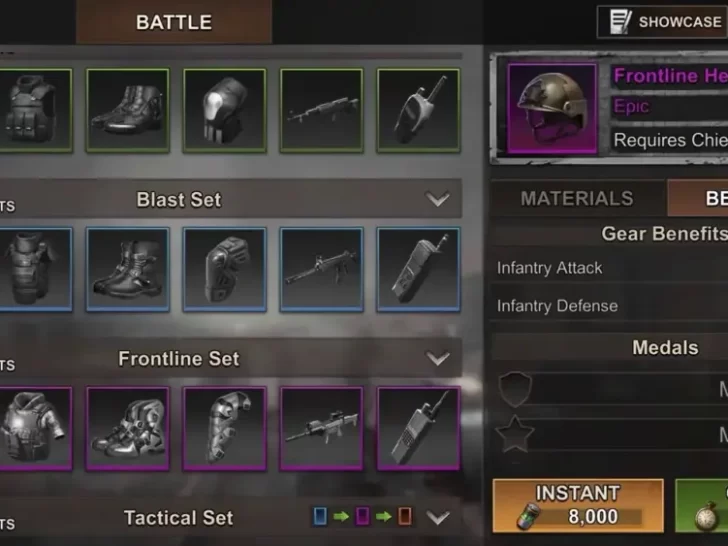The width and height of the screenshot is (728, 546).
Task: Select the Frontline Set rifle icon
Action: point(321,429)
